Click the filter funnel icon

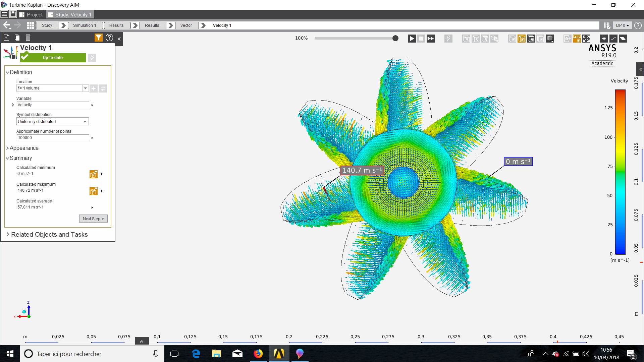point(98,38)
